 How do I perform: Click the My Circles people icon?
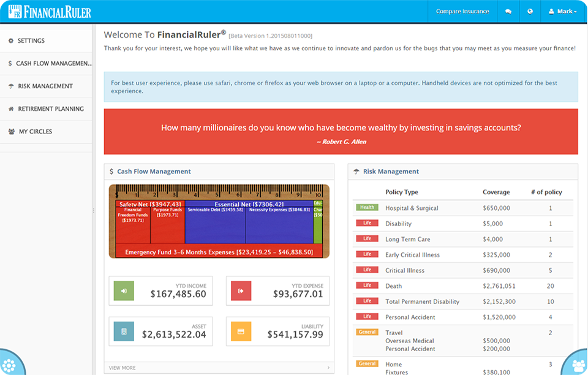[x=12, y=132]
